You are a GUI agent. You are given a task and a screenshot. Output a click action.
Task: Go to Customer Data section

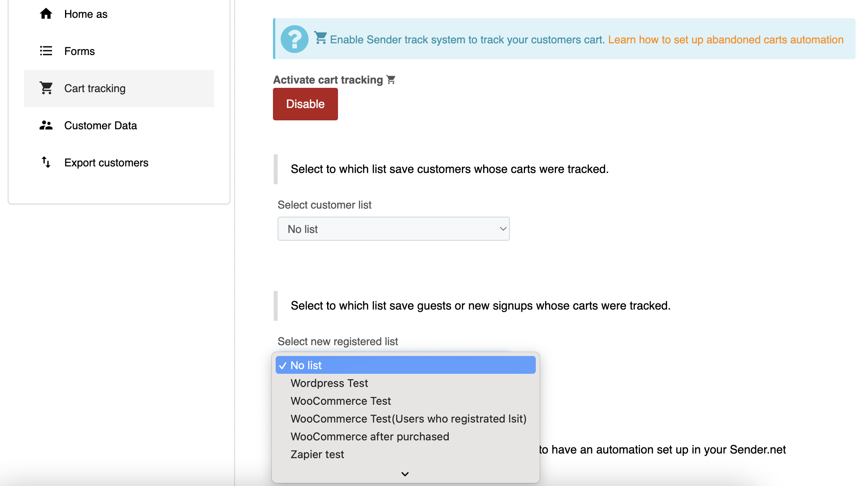pos(100,125)
